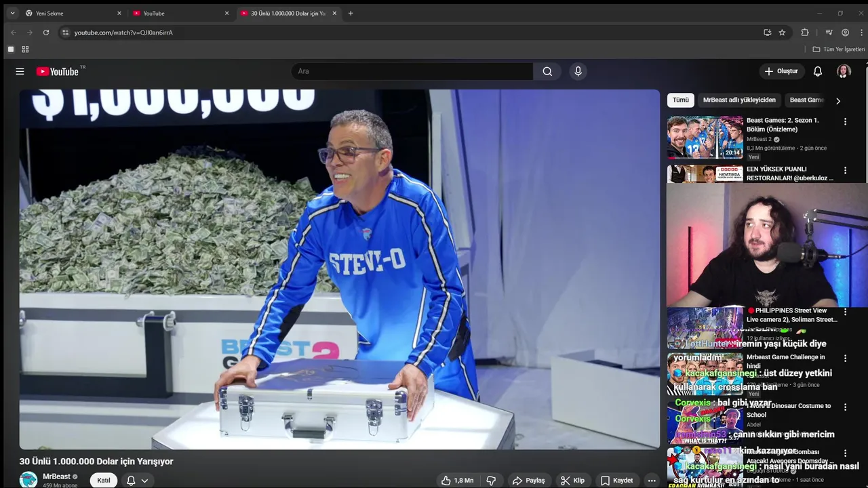Open options for EEN YÜKSEK PUANLI video

(x=845, y=171)
